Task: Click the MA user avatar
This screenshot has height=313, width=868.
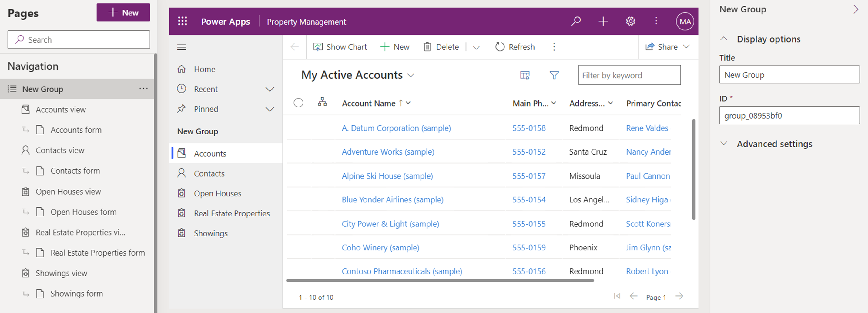Action: tap(685, 22)
